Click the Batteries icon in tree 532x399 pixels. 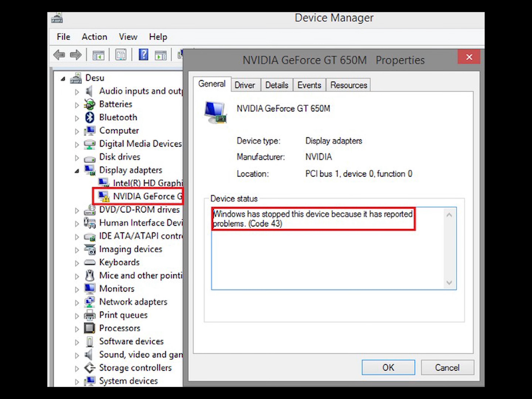pyautogui.click(x=89, y=104)
